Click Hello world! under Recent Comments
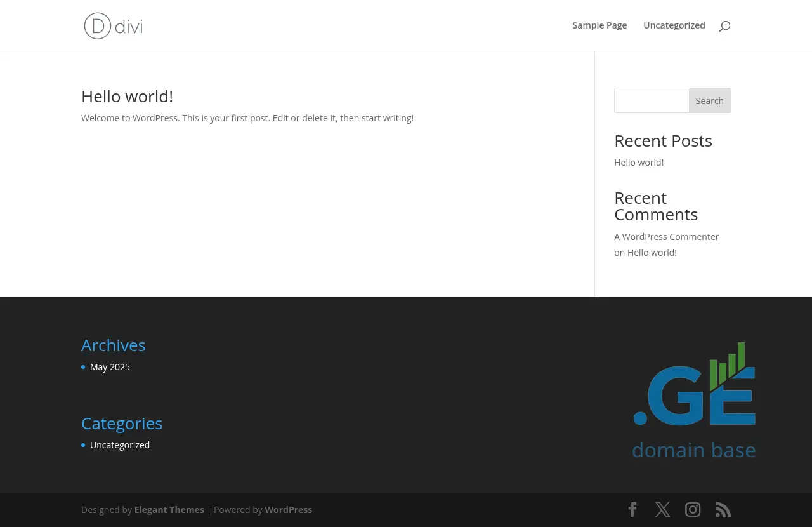812x527 pixels. 652,253
